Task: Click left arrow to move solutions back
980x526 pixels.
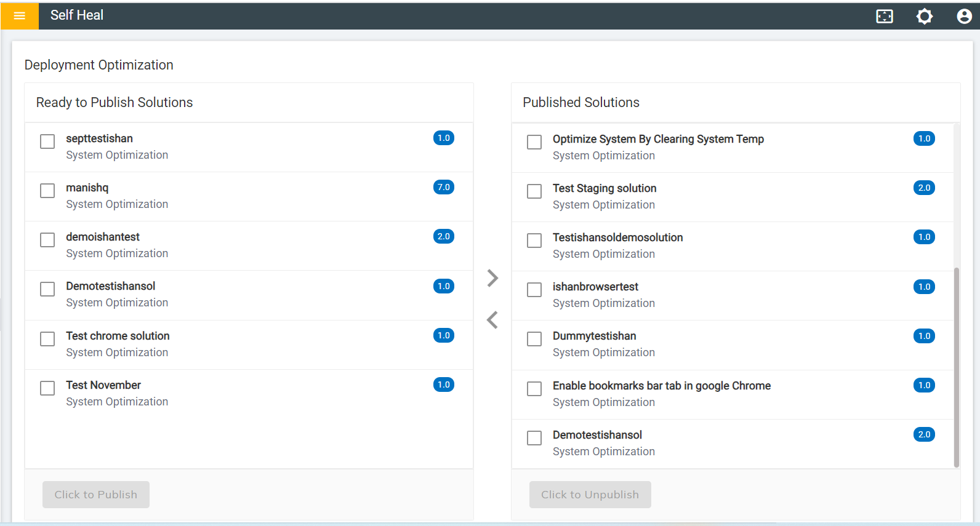Action: coord(492,320)
